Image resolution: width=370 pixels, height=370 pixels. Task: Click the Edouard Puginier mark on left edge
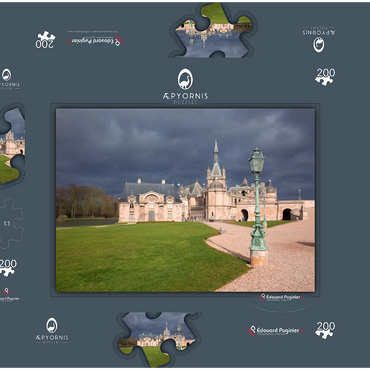coord(9,295)
